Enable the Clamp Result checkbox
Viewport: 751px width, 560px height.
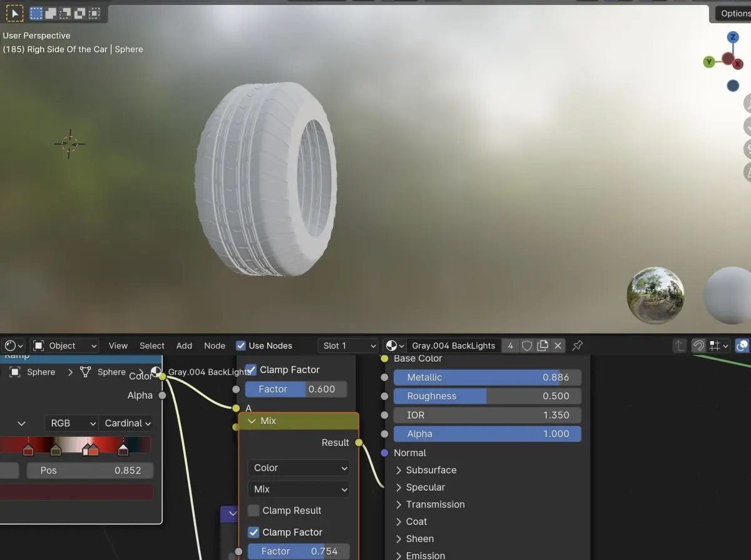pos(253,511)
